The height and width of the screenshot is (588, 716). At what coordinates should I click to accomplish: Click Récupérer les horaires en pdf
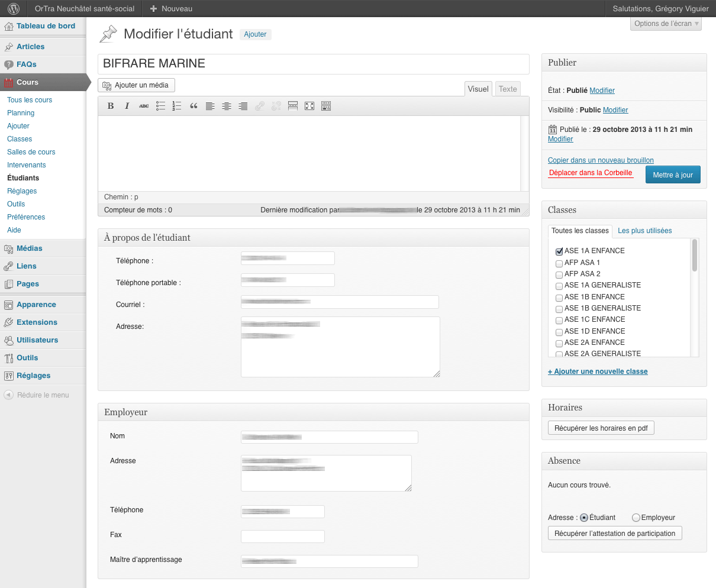601,428
